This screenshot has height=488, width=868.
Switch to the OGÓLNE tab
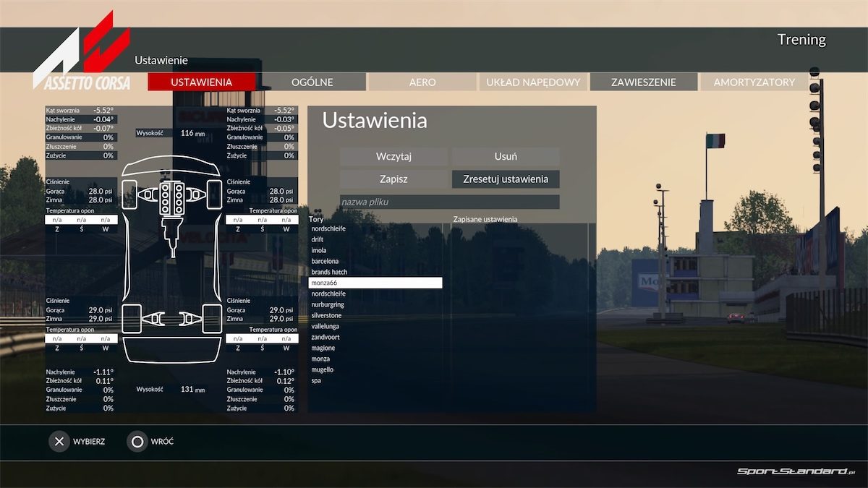point(312,82)
